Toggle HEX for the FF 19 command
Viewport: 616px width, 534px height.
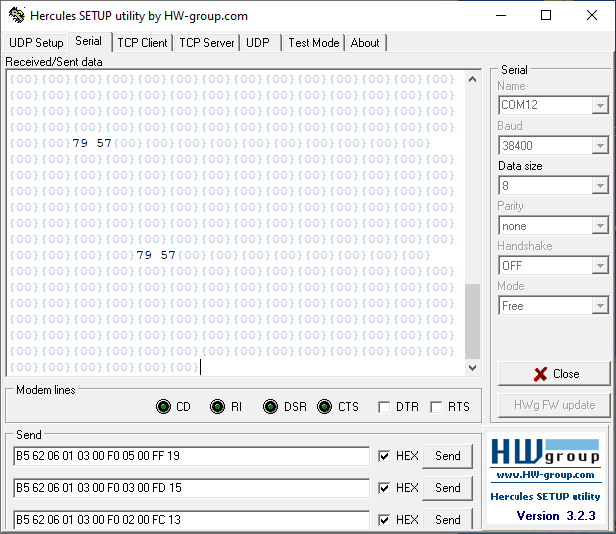pos(384,456)
